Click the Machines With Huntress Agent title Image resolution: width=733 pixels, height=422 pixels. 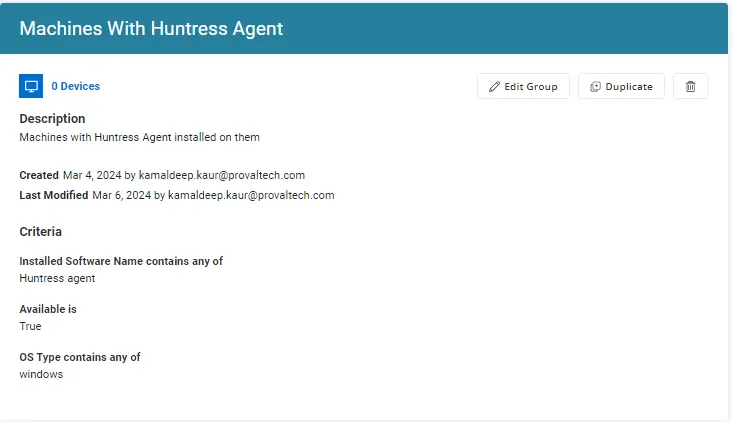[151, 29]
